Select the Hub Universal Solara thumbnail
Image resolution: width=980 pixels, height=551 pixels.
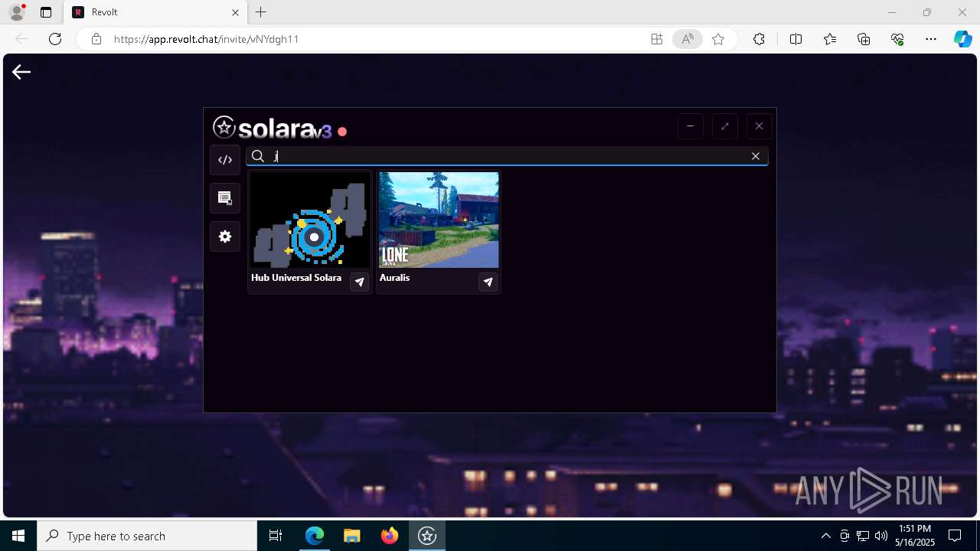(x=310, y=220)
